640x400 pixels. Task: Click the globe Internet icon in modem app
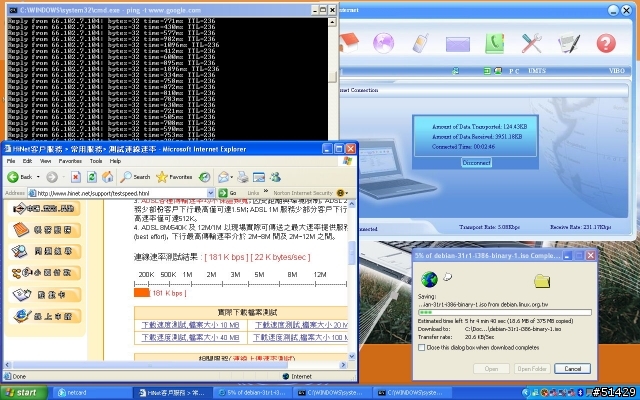[383, 43]
